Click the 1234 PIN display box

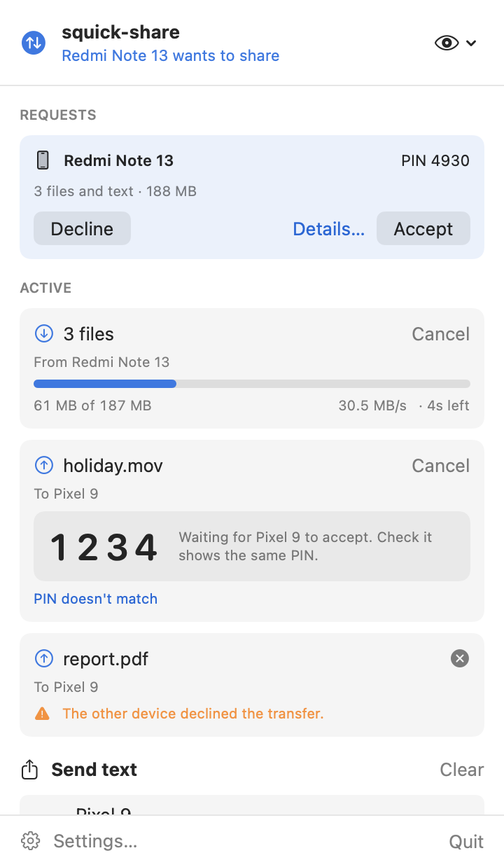[x=252, y=546]
